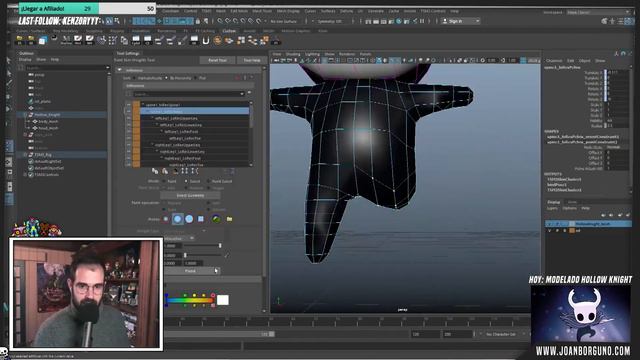Open the brush profile file browser folder icon
This screenshot has height=360, width=640.
(x=229, y=219)
